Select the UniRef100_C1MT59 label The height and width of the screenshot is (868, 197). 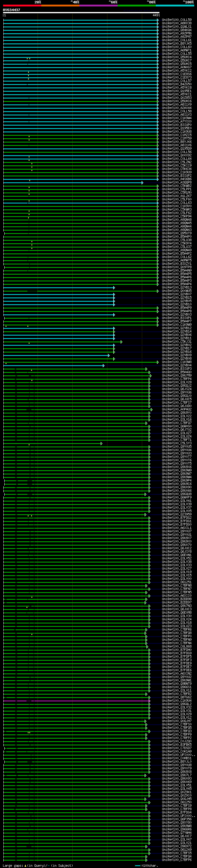pyautogui.click(x=177, y=139)
